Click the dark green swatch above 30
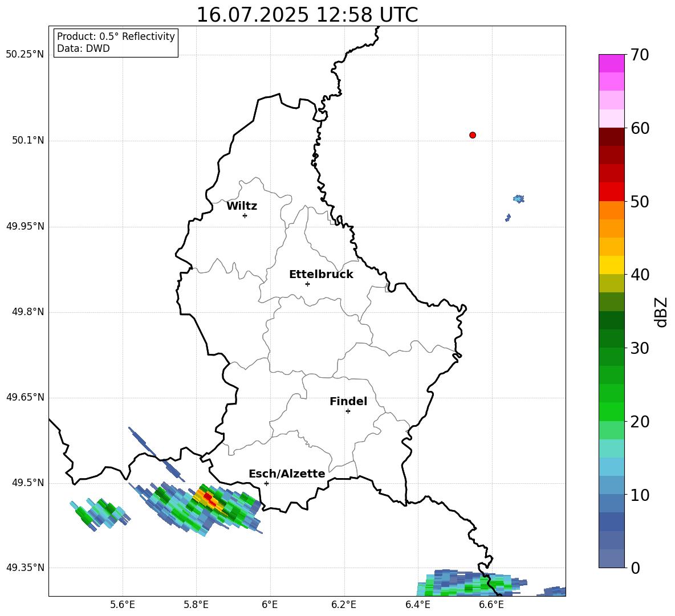Viewport: 675px width, 616px height. click(x=611, y=338)
